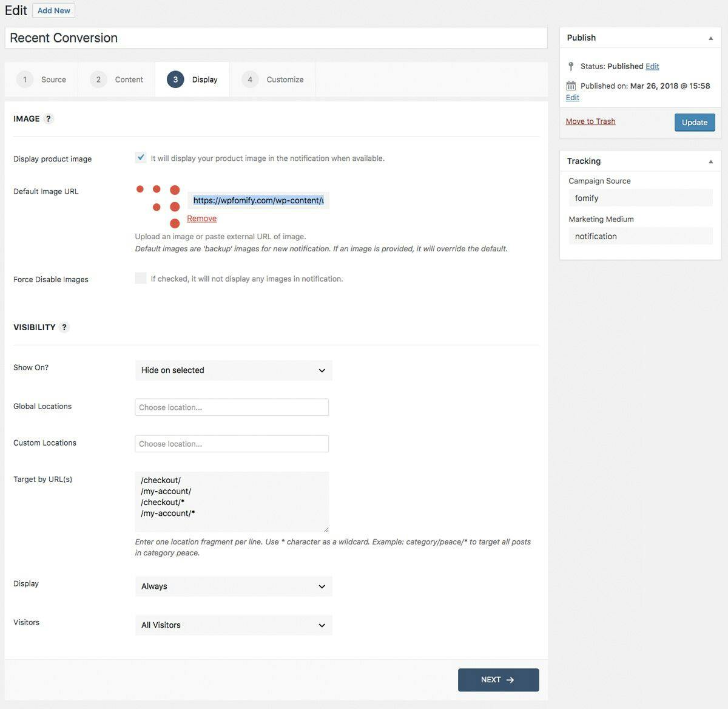Click the VISIBILITY section help question mark

[64, 327]
